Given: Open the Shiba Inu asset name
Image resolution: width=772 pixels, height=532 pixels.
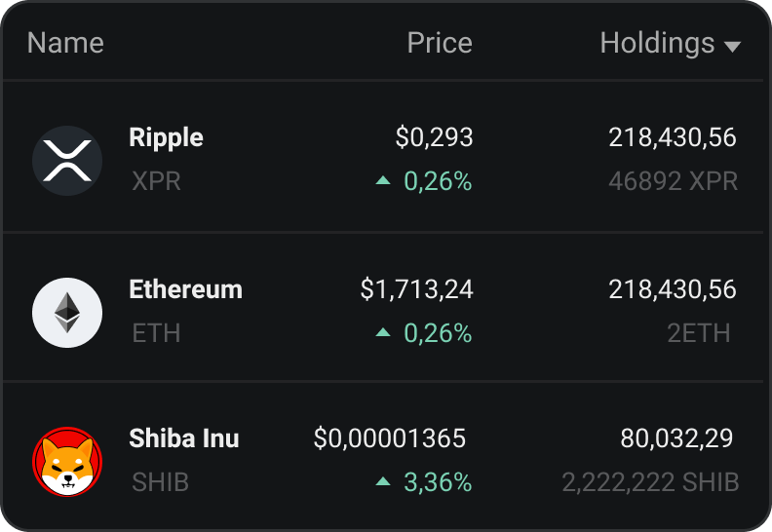Looking at the screenshot, I should click(183, 438).
